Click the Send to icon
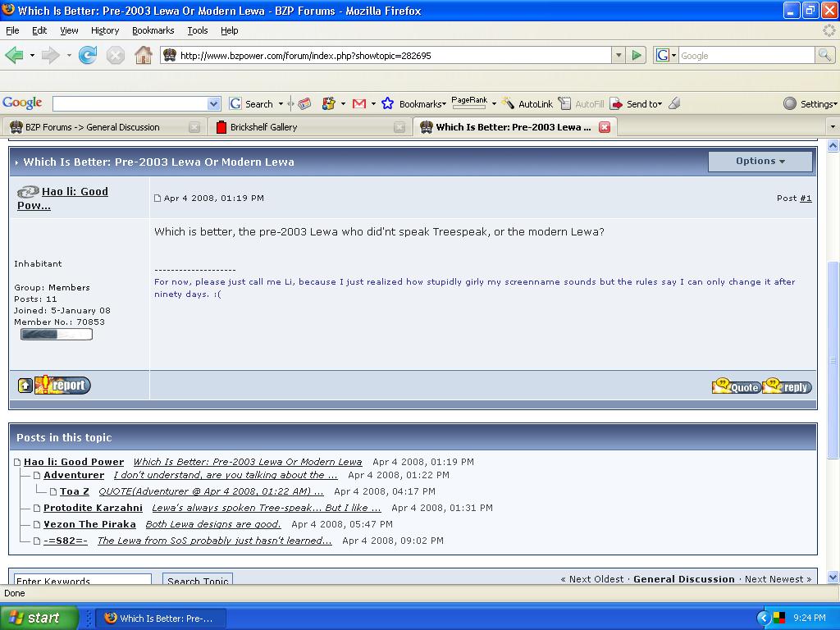The image size is (840, 630). [x=617, y=103]
